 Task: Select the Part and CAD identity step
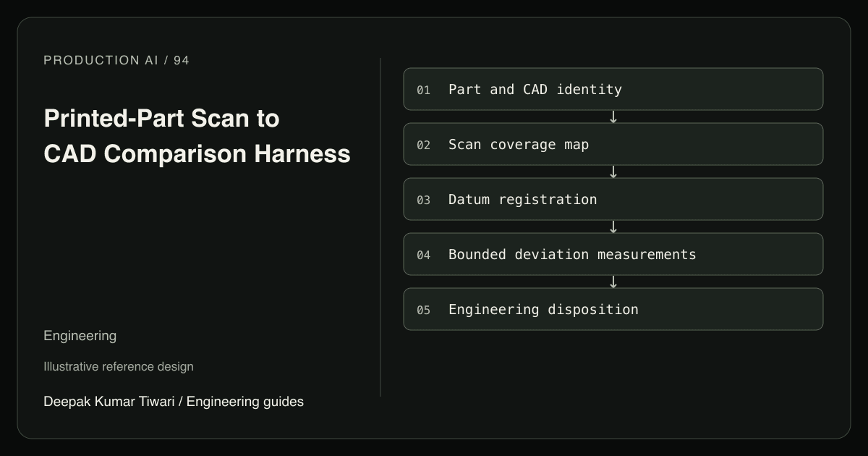point(613,89)
